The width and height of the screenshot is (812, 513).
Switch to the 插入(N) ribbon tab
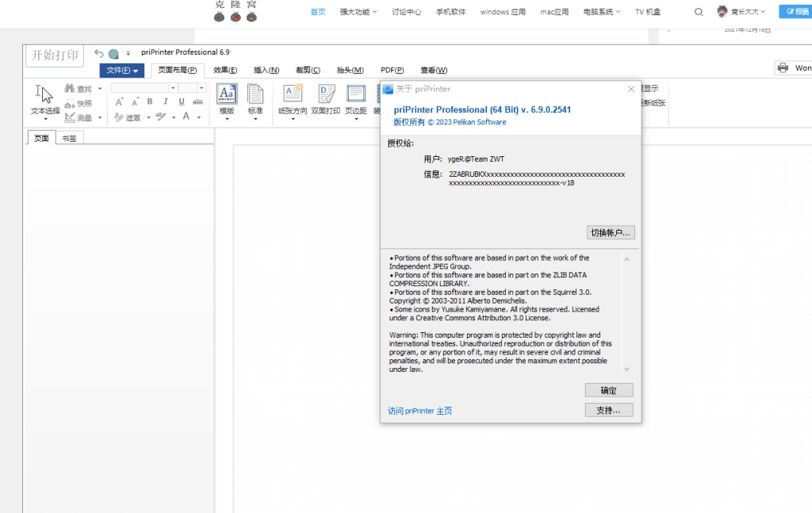266,70
